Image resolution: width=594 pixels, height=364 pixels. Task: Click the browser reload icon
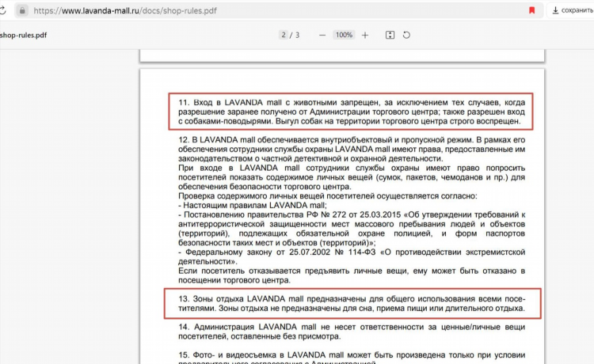pyautogui.click(x=2, y=10)
